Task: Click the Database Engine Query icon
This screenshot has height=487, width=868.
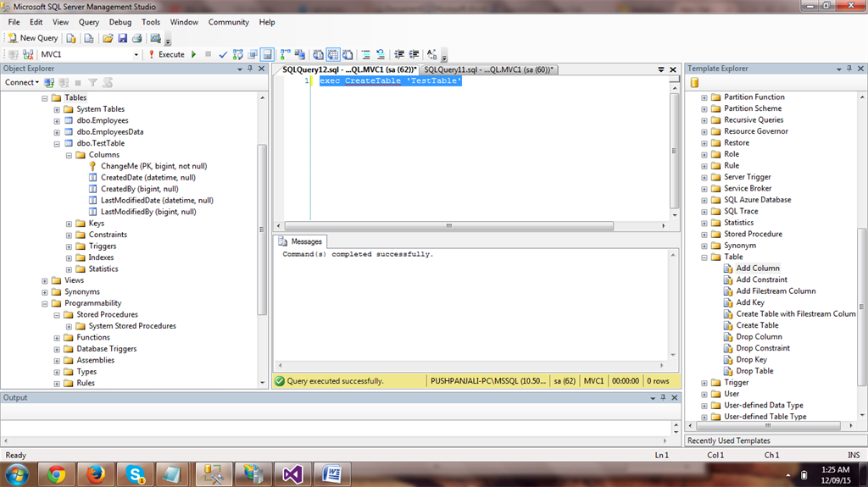Action: [71, 38]
